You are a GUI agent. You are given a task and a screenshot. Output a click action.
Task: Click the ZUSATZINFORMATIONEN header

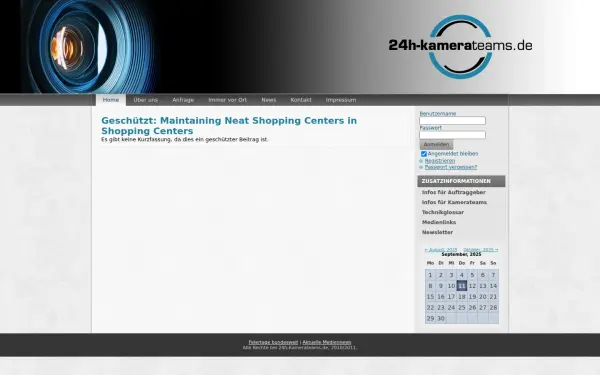point(461,181)
